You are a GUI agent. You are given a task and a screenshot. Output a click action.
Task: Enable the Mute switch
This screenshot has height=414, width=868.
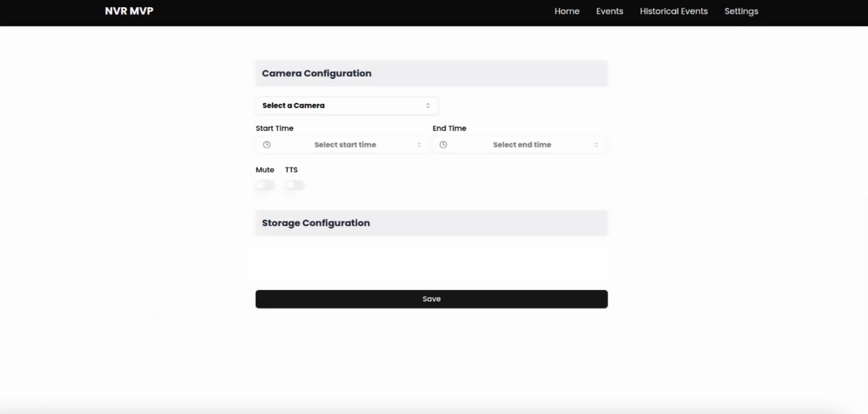pos(265,185)
